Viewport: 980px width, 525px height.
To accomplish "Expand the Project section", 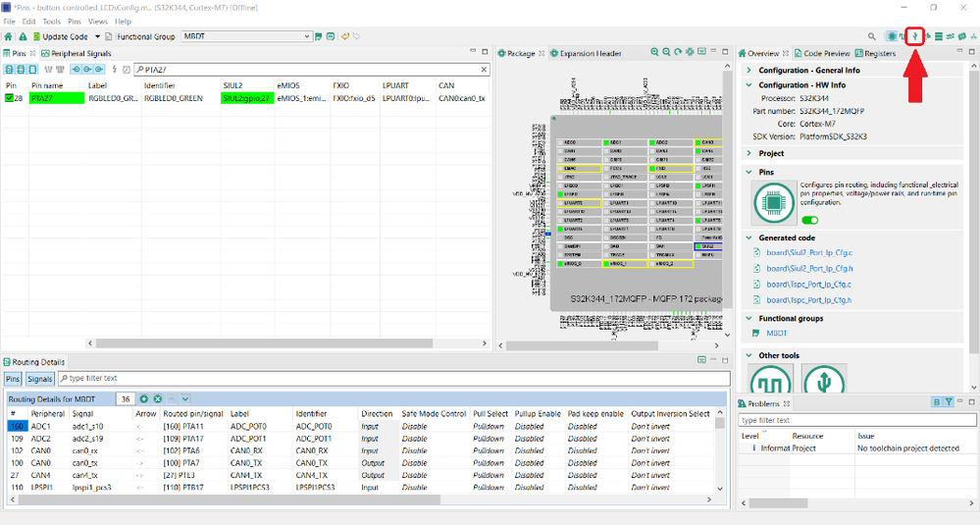I will click(x=748, y=153).
